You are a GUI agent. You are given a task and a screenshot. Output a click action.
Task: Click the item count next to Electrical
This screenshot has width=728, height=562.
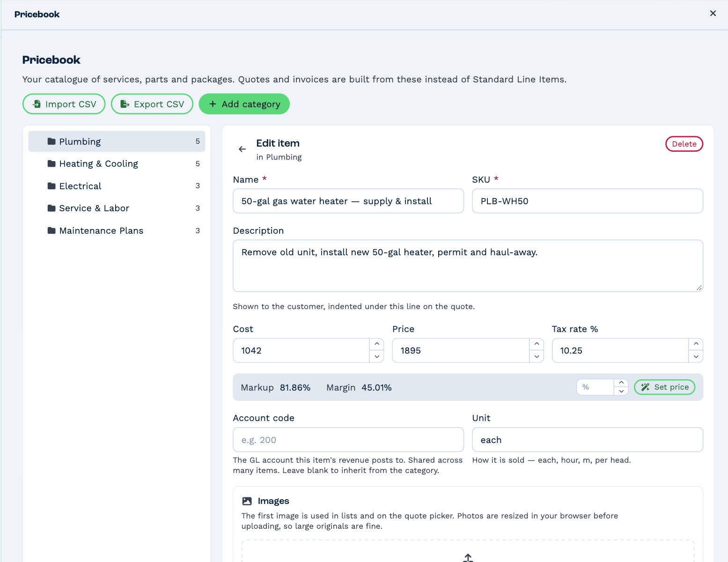pyautogui.click(x=198, y=186)
